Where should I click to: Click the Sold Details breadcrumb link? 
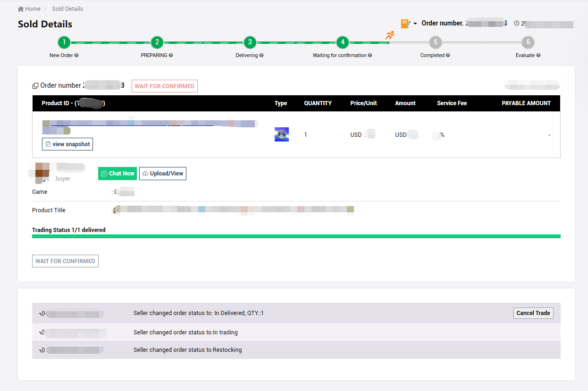[67, 9]
